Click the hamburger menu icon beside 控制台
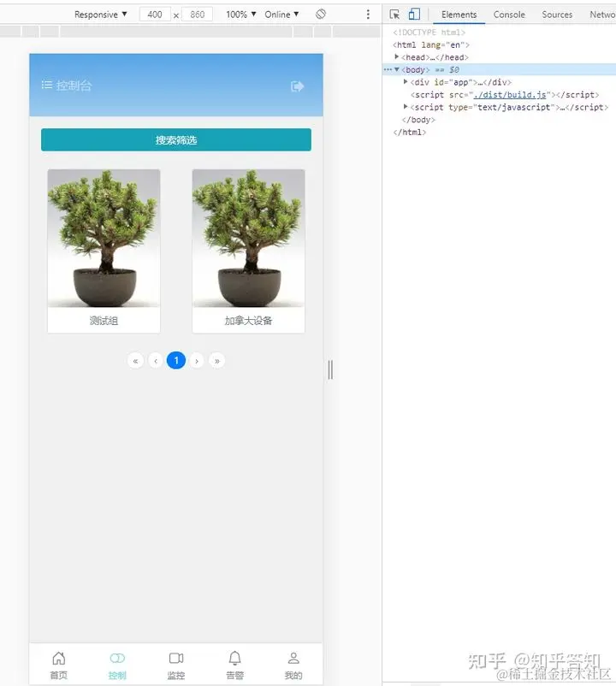 click(47, 85)
